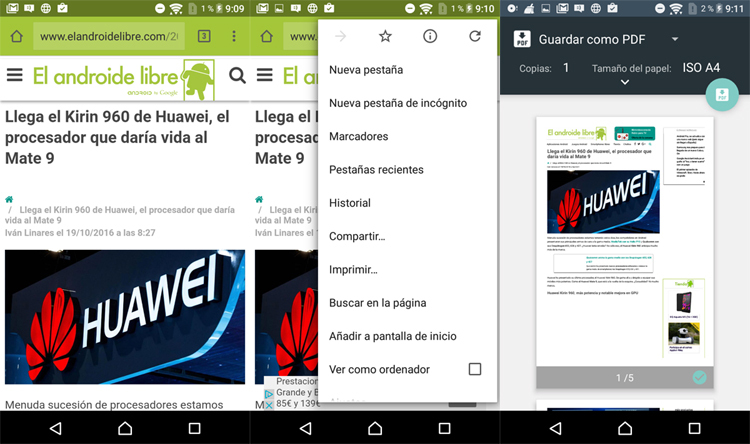Tap the elandroidelibre.com address bar

(110, 37)
